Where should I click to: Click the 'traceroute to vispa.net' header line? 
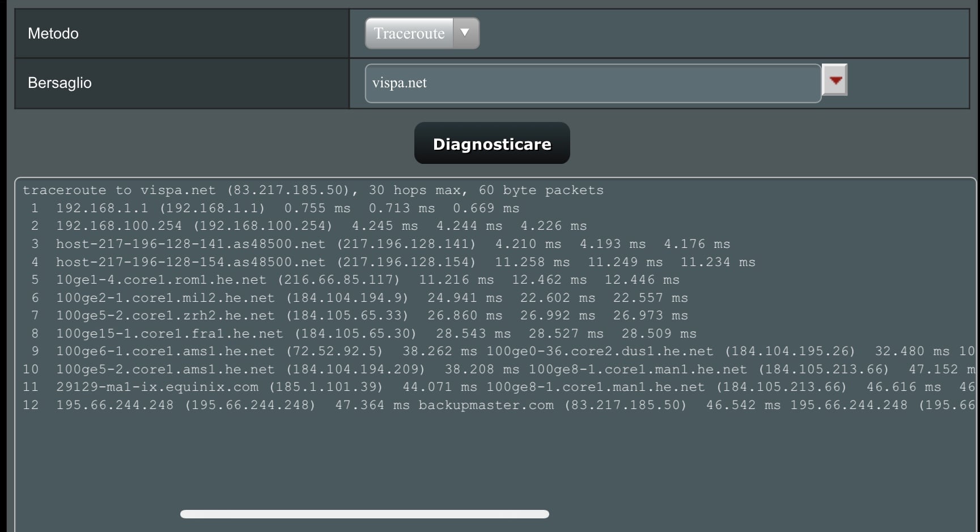tap(313, 190)
